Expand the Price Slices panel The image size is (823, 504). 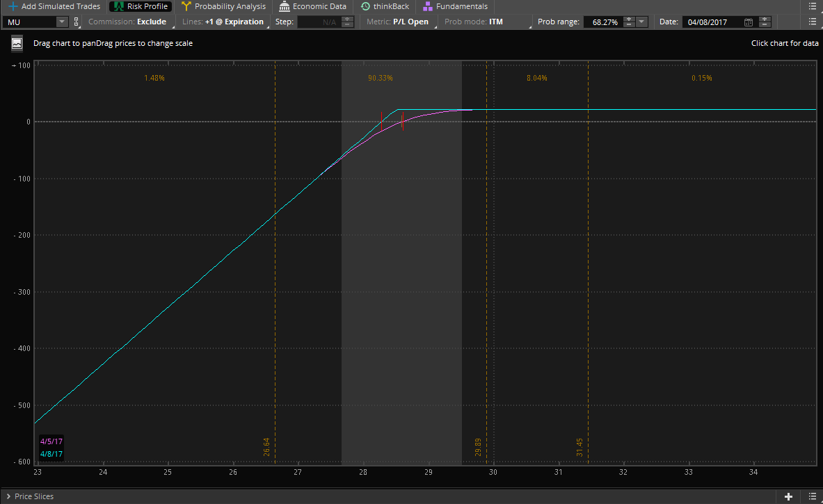pos(8,496)
